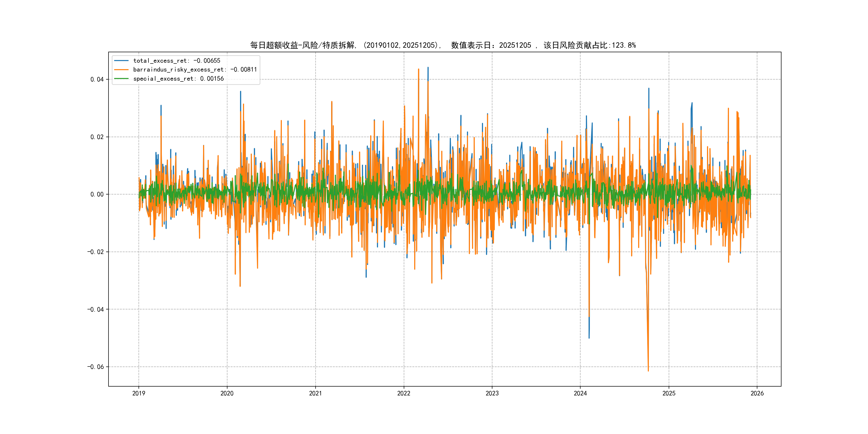Click the blue total_excess_ret legend line
Screen dimensions: 868x434
(121, 61)
